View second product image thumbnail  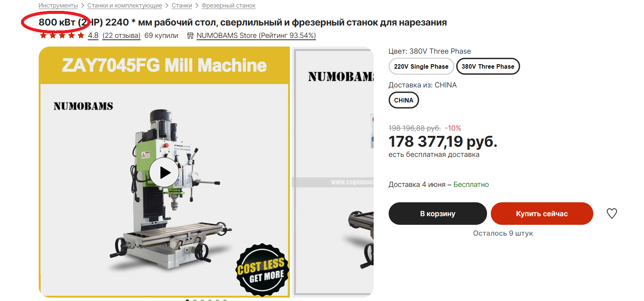pyautogui.click(x=333, y=172)
